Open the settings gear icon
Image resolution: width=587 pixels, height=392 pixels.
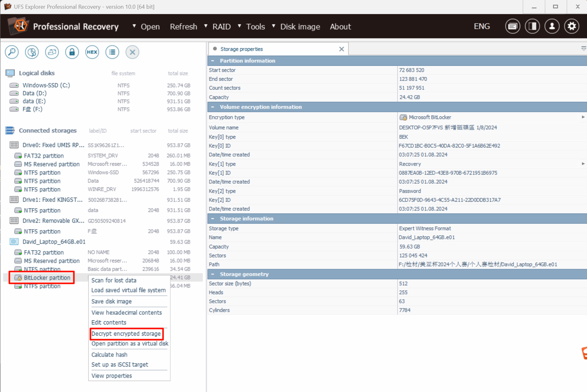click(x=571, y=26)
